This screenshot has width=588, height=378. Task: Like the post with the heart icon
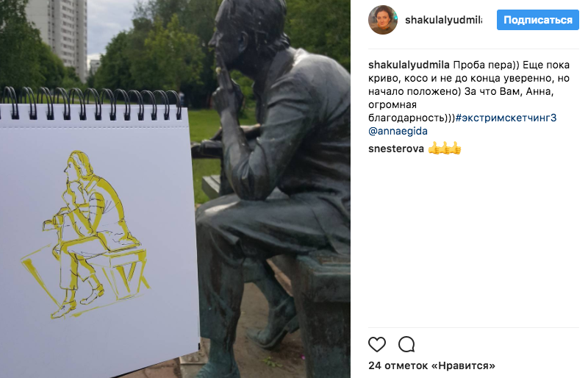[377, 344]
